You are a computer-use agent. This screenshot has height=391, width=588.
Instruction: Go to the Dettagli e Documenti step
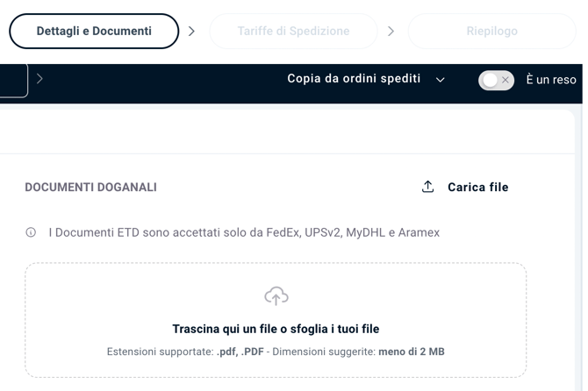coord(94,31)
